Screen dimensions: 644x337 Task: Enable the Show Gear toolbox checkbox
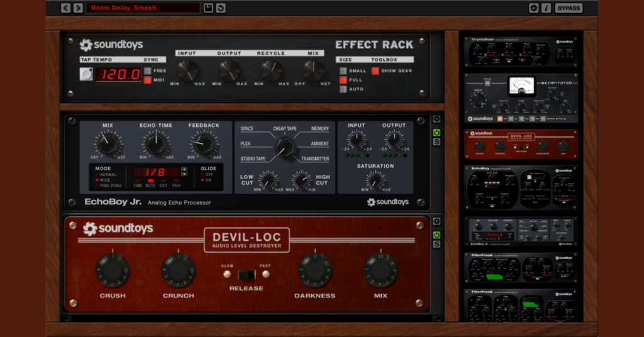coord(375,71)
